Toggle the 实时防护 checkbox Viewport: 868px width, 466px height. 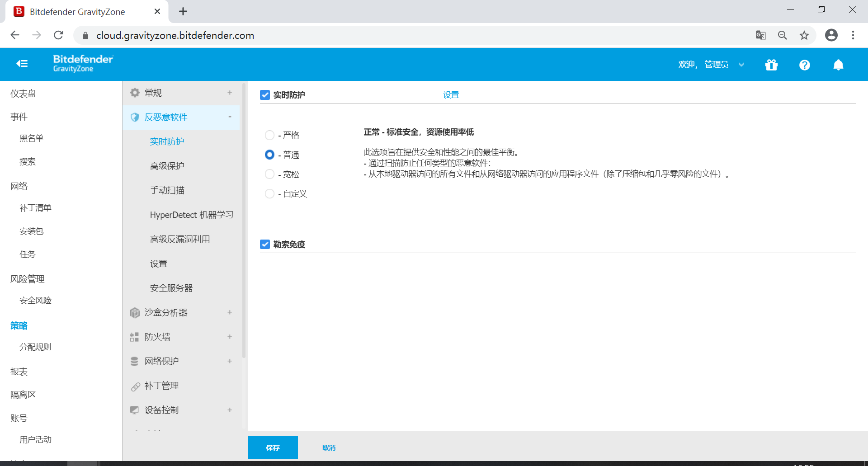pyautogui.click(x=265, y=95)
